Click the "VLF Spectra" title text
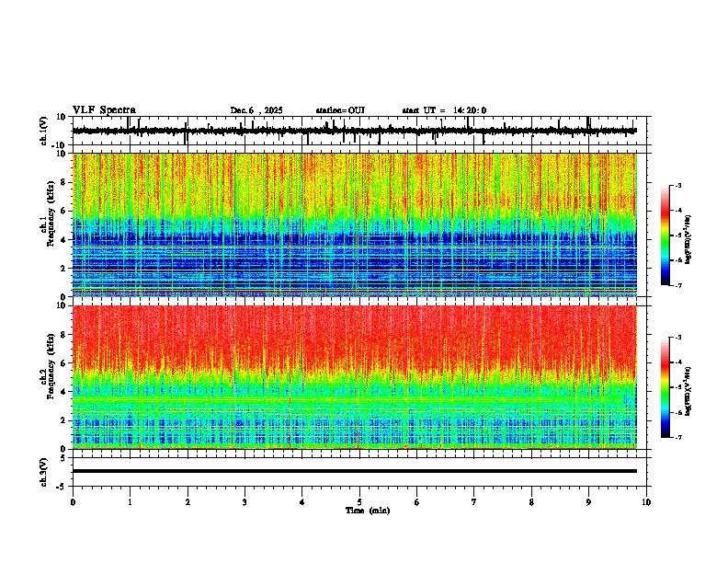 (104, 110)
